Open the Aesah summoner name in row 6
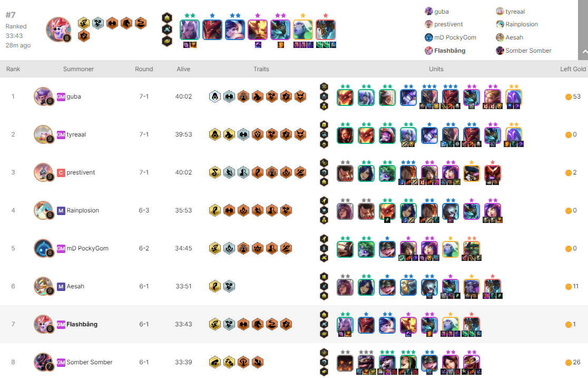Image resolution: width=588 pixels, height=378 pixels. 75,286
